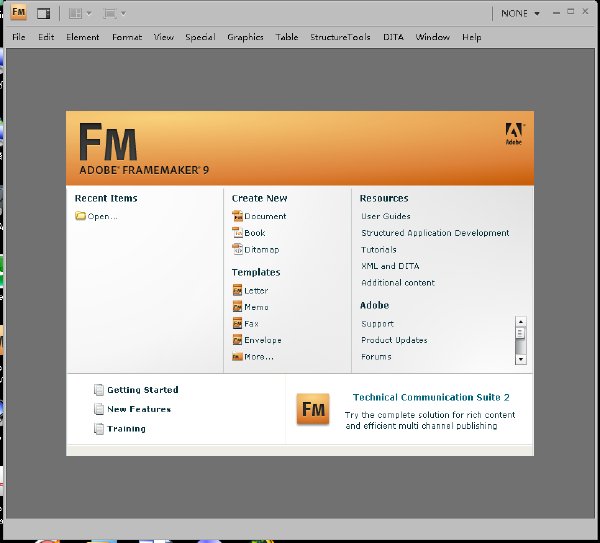600x543 pixels.
Task: Open the DITA menu
Action: (x=393, y=37)
